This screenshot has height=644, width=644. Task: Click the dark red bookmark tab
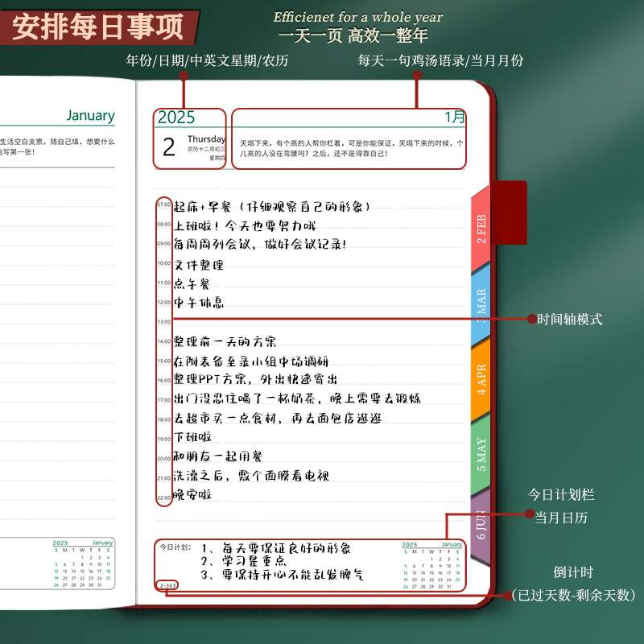509,213
